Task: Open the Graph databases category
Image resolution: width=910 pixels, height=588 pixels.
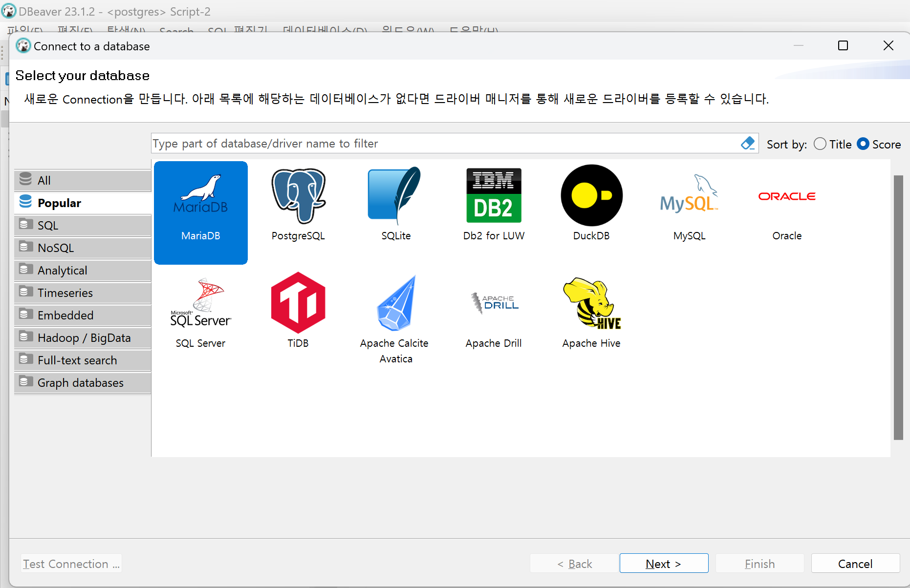Action: [x=83, y=382]
